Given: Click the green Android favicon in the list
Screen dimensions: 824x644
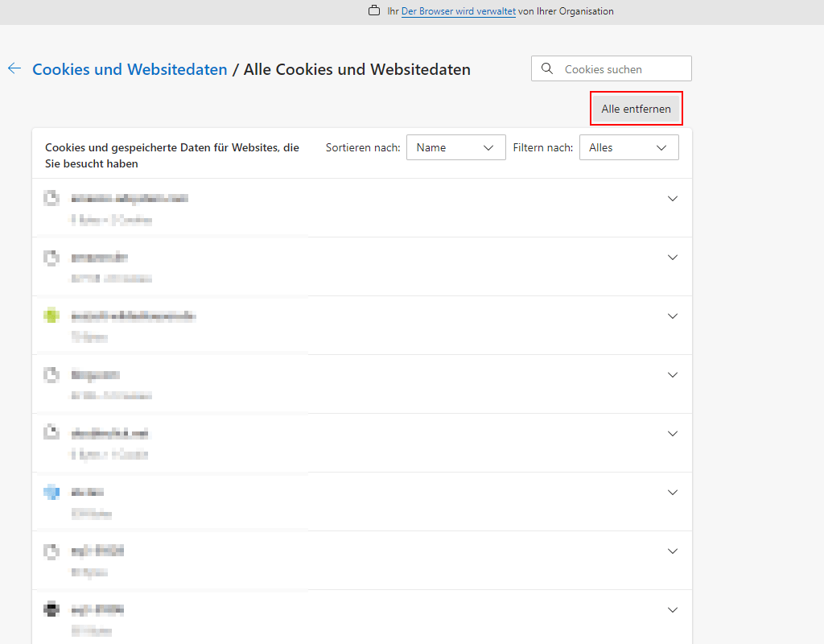Looking at the screenshot, I should tap(51, 316).
